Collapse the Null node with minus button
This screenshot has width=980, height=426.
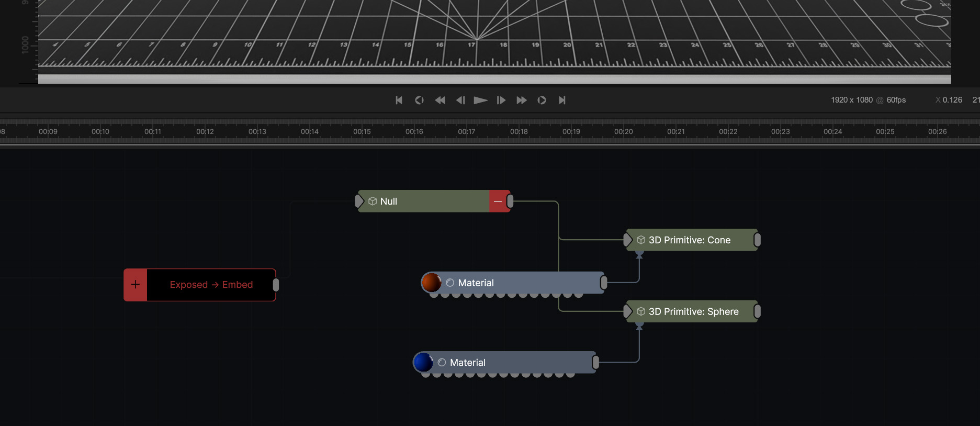498,201
